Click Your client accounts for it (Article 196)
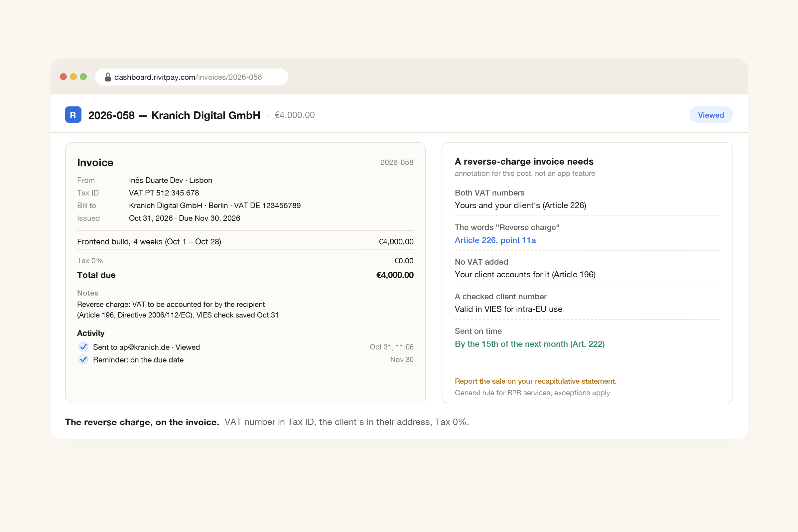 [525, 275]
